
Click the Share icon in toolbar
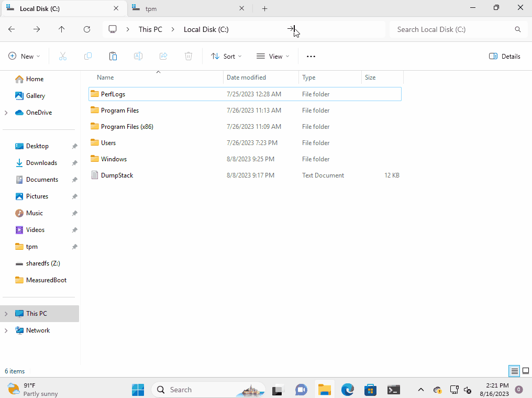[163, 57]
